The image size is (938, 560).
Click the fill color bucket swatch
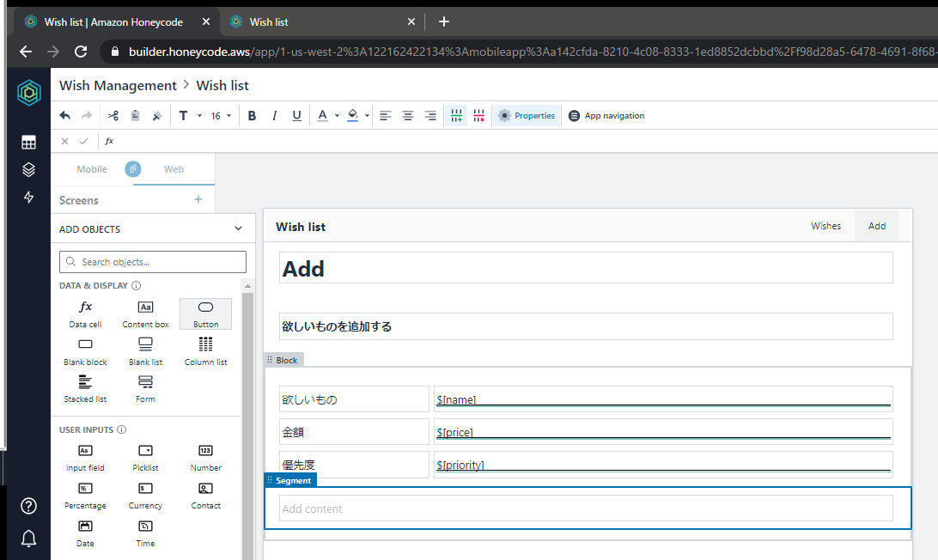353,115
